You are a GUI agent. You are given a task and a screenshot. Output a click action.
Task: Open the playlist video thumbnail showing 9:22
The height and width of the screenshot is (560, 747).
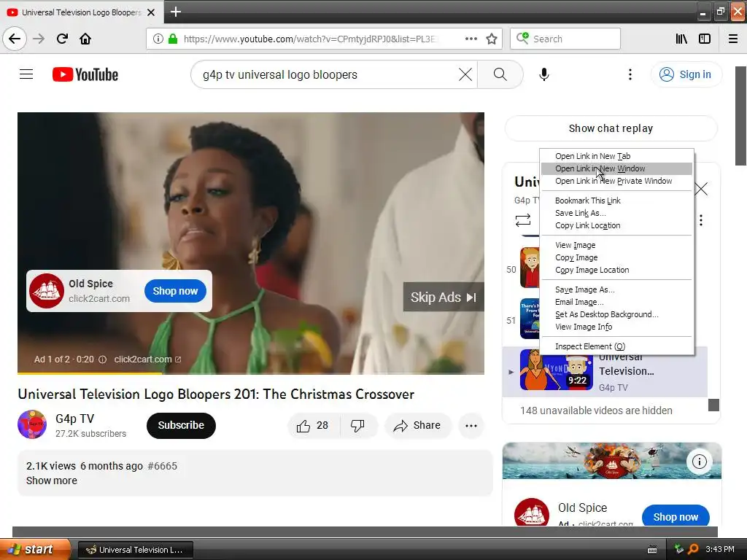(x=557, y=370)
